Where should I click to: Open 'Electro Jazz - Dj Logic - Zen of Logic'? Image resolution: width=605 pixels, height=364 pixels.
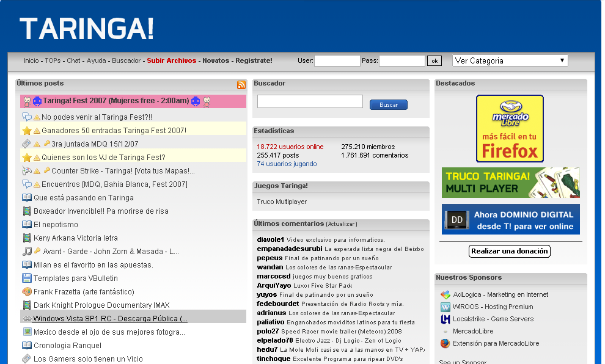click(x=348, y=341)
